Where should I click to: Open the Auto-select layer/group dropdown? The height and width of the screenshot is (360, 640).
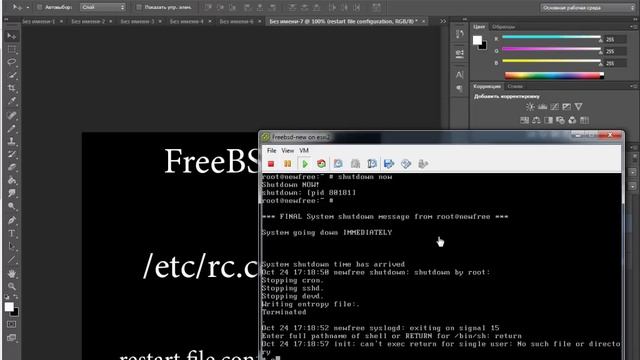(x=102, y=7)
